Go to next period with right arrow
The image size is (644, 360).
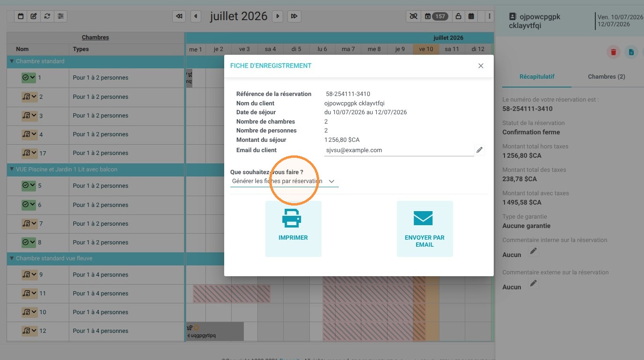click(278, 16)
